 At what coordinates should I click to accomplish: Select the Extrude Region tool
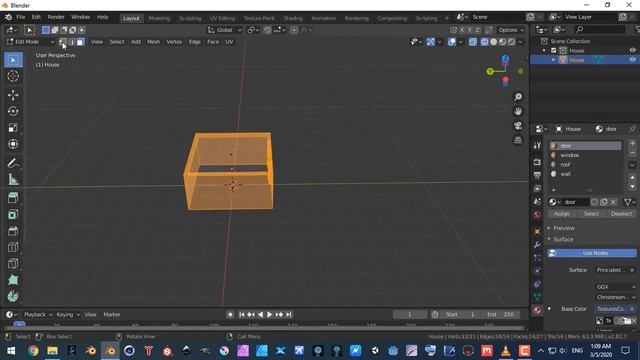pos(13,198)
